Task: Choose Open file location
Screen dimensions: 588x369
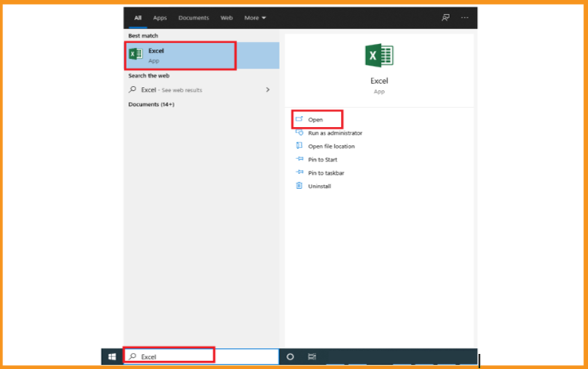Action: [331, 147]
